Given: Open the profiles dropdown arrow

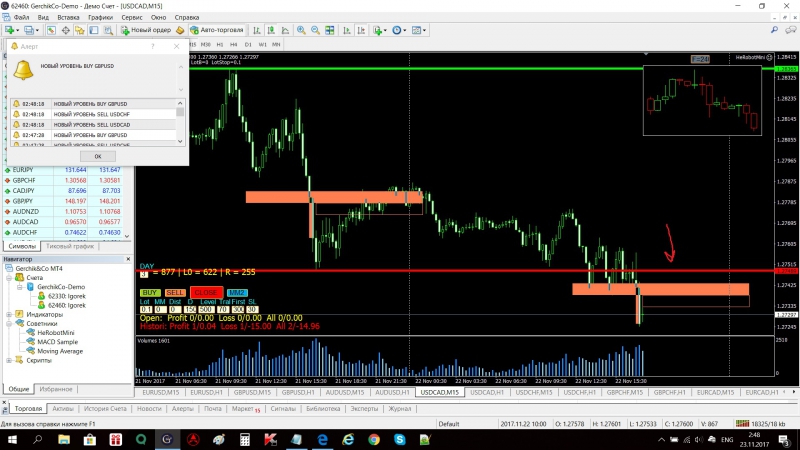Looking at the screenshot, I should click(x=37, y=31).
